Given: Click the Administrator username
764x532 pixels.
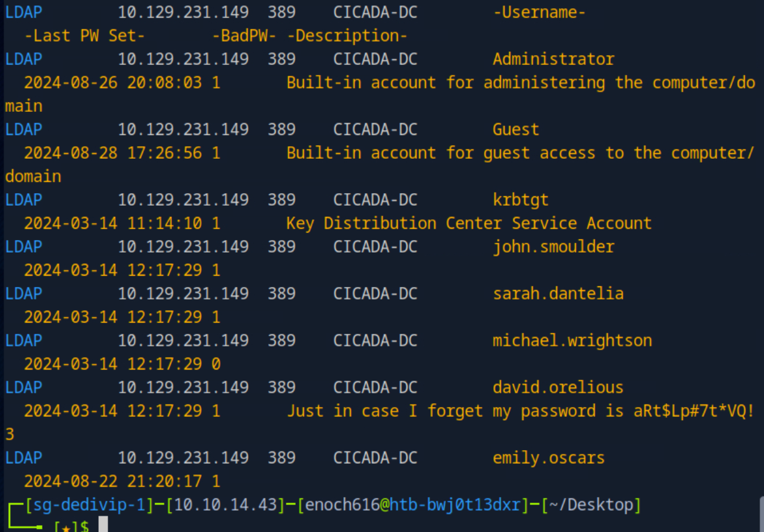Looking at the screenshot, I should 553,59.
